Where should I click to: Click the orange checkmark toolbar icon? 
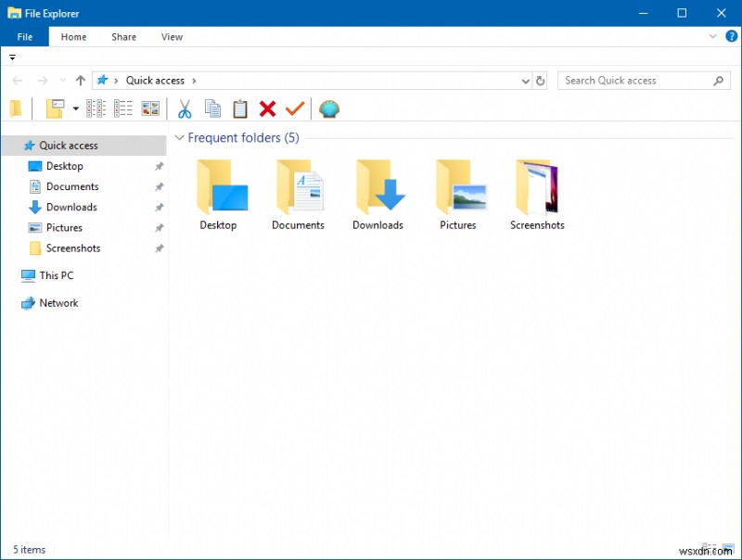[x=296, y=108]
